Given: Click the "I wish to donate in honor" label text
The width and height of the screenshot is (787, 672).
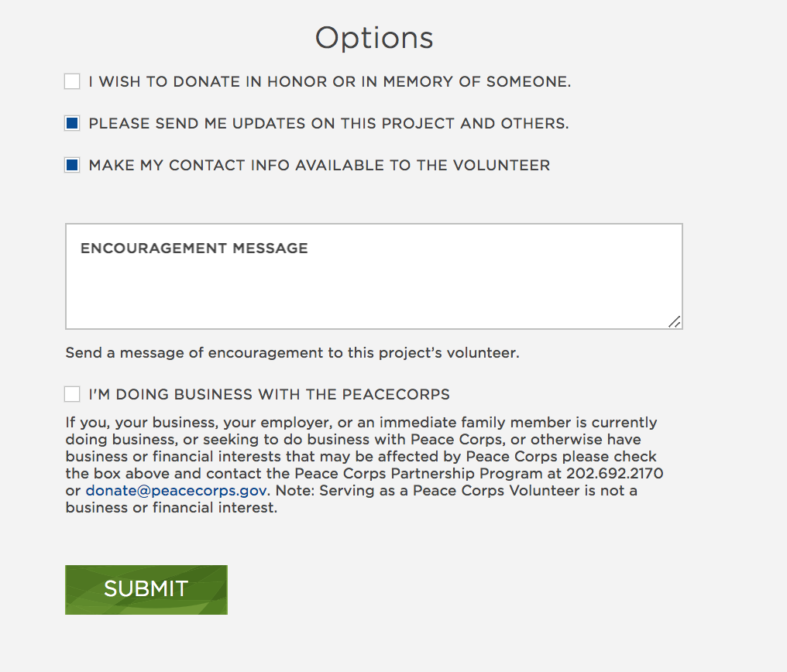Looking at the screenshot, I should (x=329, y=81).
